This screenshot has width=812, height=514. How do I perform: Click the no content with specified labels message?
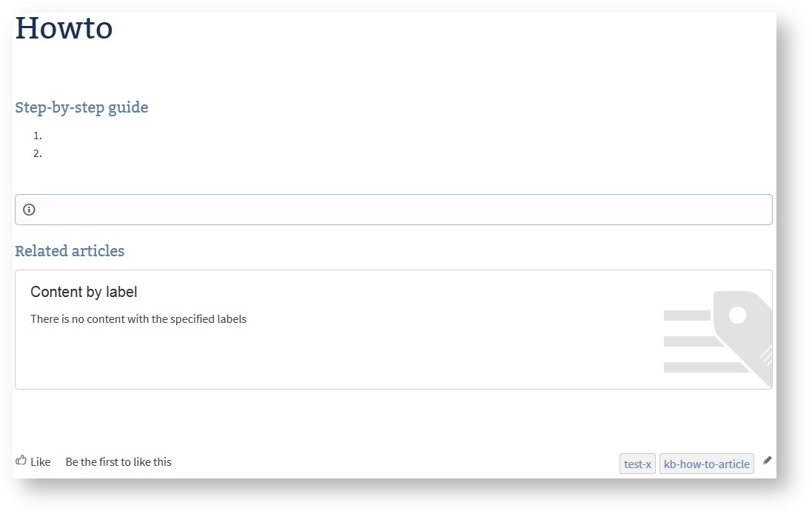138,319
